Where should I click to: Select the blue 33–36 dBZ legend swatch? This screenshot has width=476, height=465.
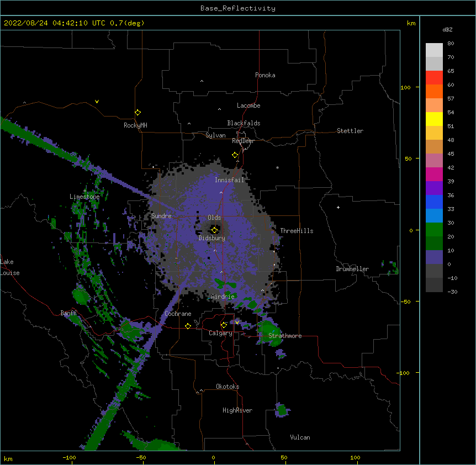point(434,202)
